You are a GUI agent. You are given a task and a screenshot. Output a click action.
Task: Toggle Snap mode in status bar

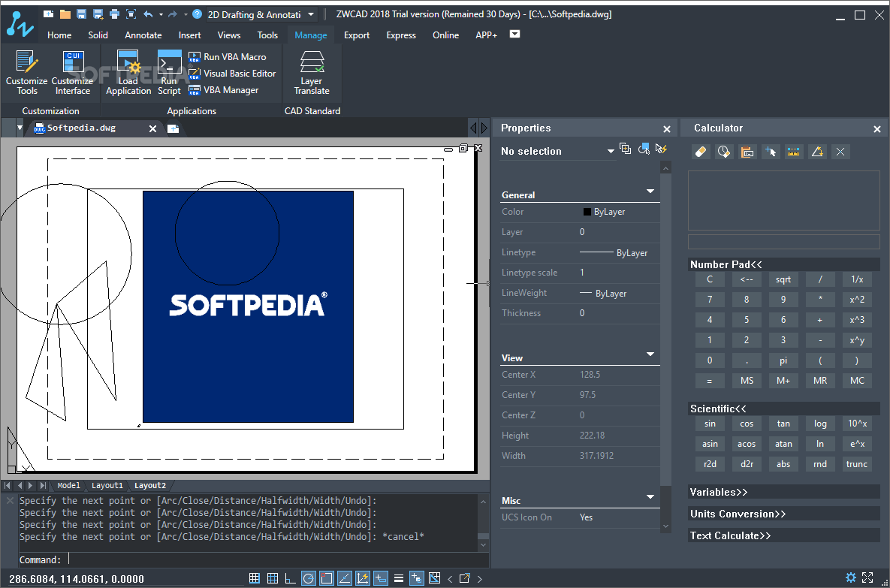[255, 578]
